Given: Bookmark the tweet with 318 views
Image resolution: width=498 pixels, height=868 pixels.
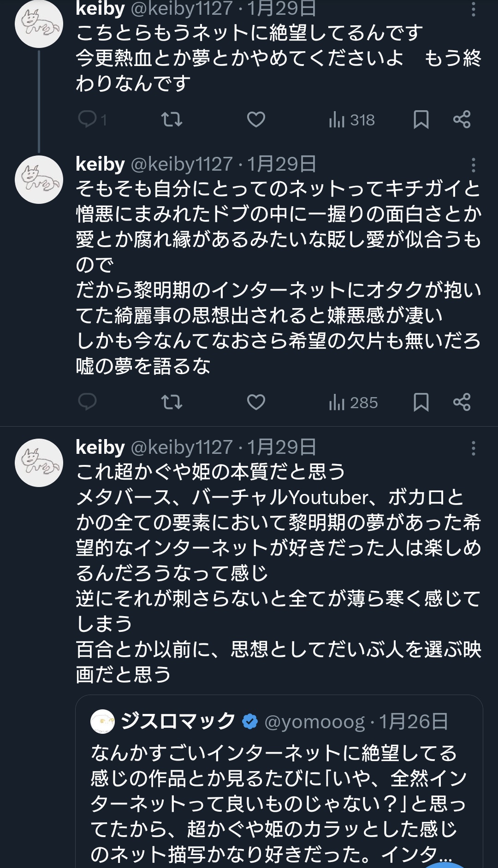Looking at the screenshot, I should point(421,119).
